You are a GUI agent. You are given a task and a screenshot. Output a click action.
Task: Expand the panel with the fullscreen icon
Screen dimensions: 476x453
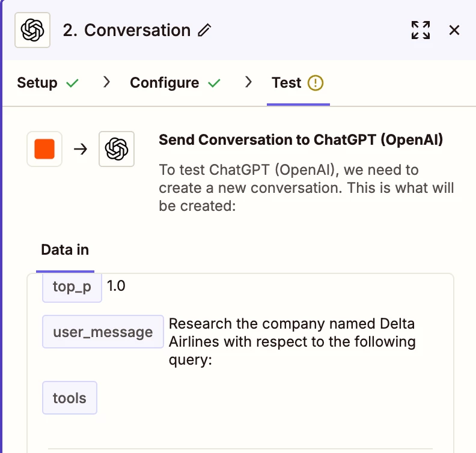pyautogui.click(x=421, y=30)
